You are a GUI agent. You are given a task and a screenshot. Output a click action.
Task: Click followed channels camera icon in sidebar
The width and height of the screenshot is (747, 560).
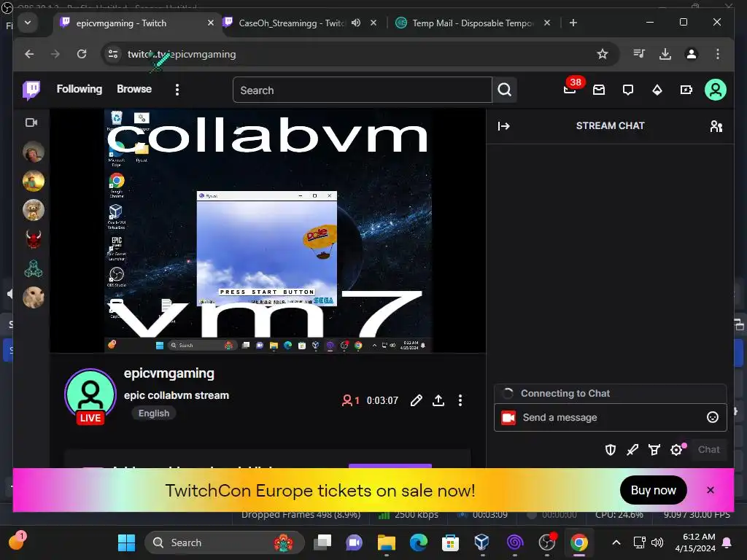tap(31, 122)
